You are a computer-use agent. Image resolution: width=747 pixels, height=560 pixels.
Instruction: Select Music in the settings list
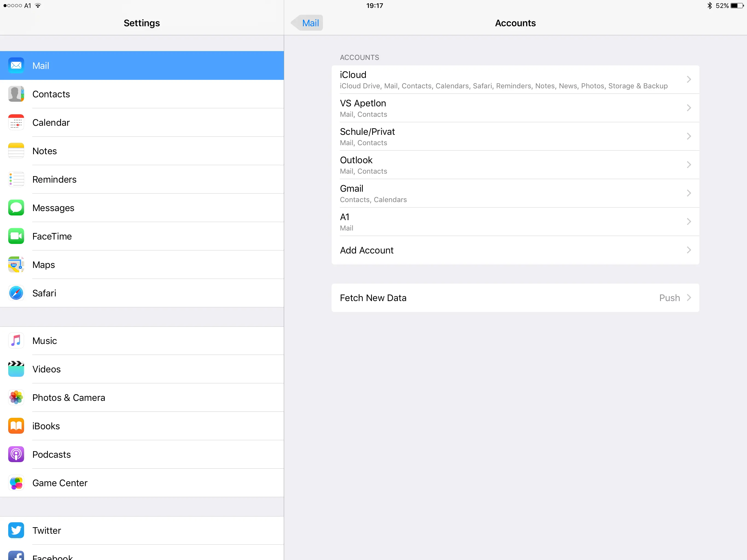click(x=45, y=341)
